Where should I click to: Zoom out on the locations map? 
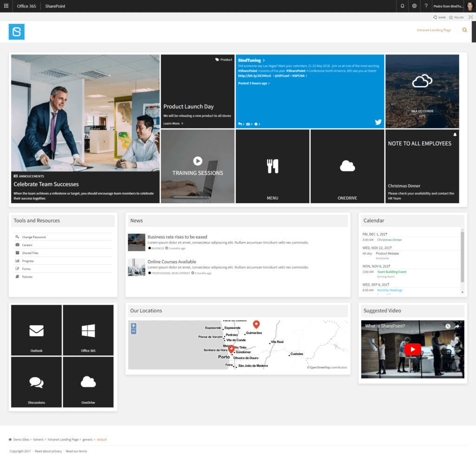tap(133, 331)
